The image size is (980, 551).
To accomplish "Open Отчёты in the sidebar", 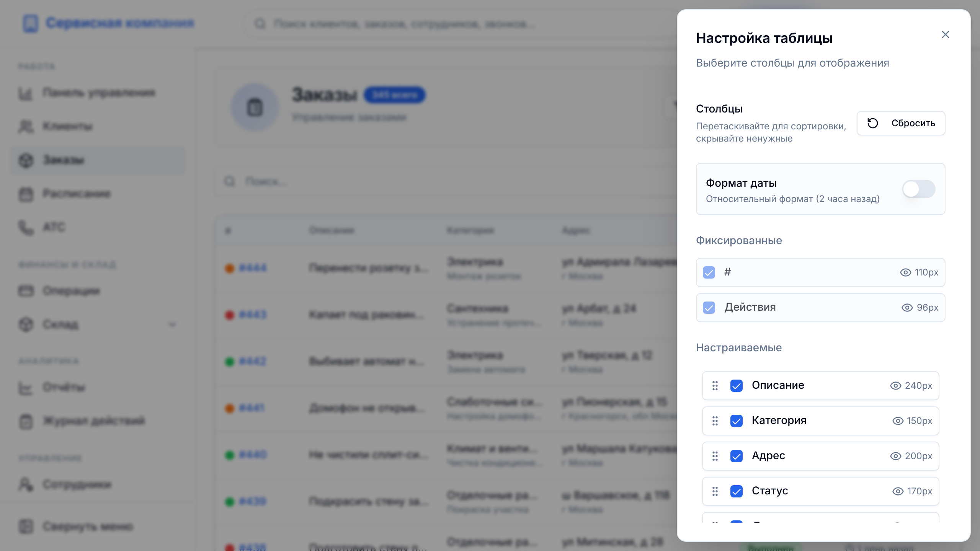I will 98,388.
